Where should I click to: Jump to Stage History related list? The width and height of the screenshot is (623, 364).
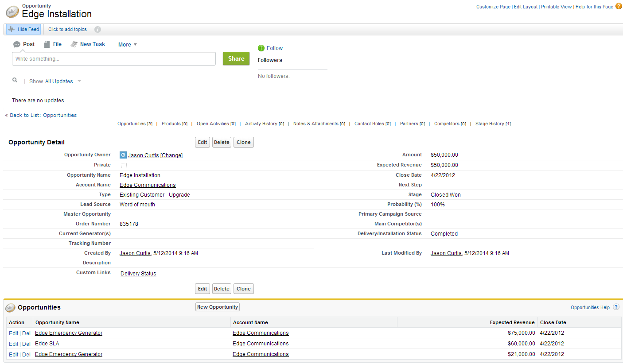tap(490, 124)
